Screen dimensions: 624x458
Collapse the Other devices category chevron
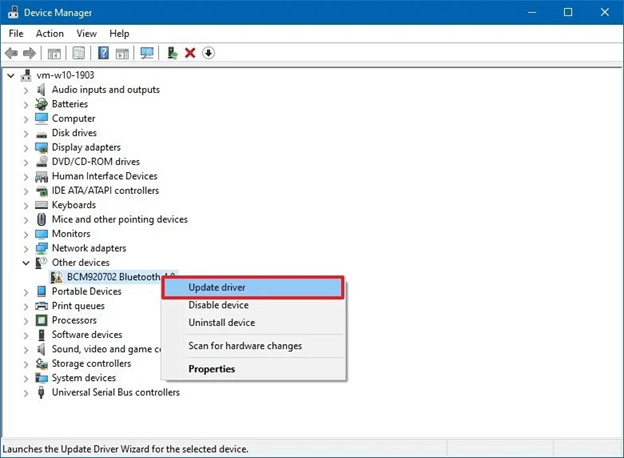(x=26, y=263)
